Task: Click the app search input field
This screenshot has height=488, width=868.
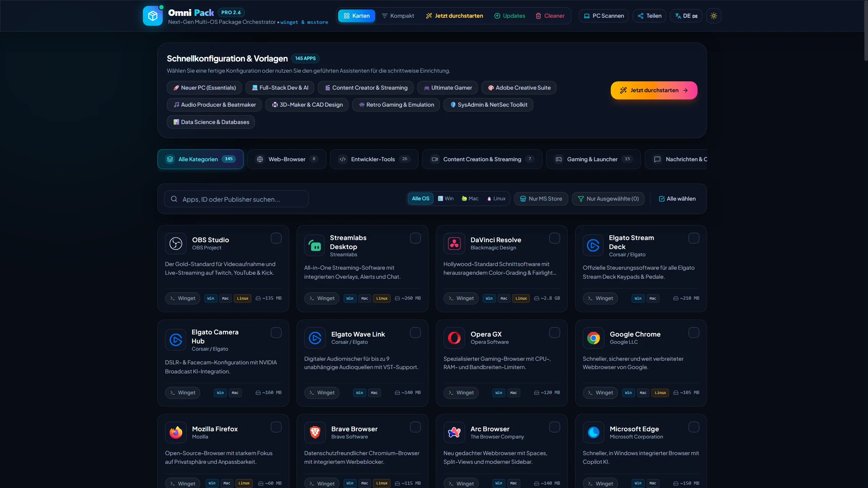Action: pos(236,199)
